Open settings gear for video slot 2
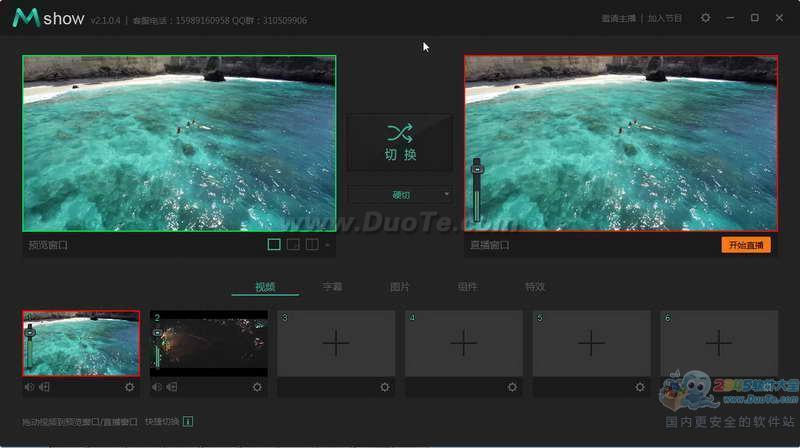The image size is (800, 448). click(x=257, y=387)
